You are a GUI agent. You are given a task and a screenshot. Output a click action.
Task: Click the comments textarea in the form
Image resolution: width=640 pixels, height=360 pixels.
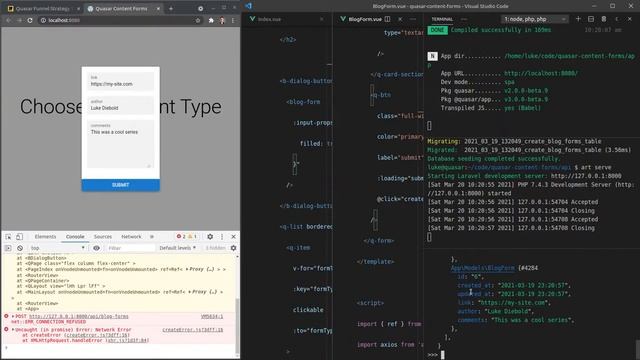(120, 144)
